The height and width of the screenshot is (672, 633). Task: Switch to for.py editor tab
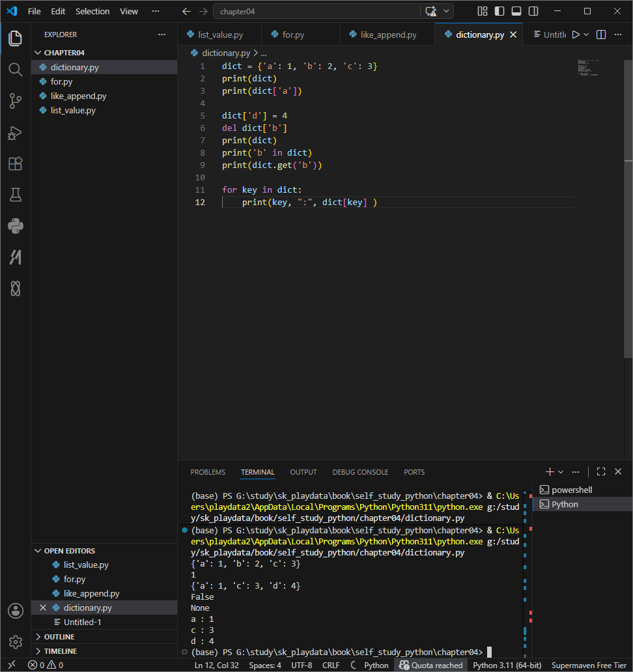tap(300, 35)
